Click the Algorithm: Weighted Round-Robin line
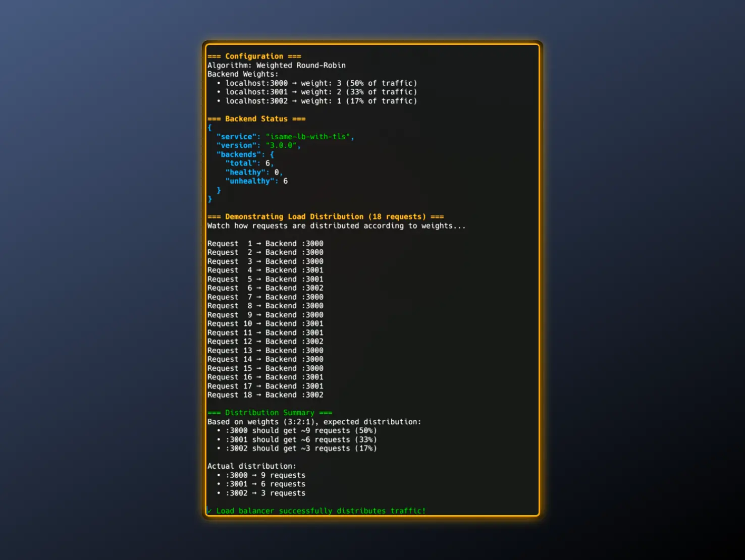Viewport: 745px width, 560px height. coord(276,66)
